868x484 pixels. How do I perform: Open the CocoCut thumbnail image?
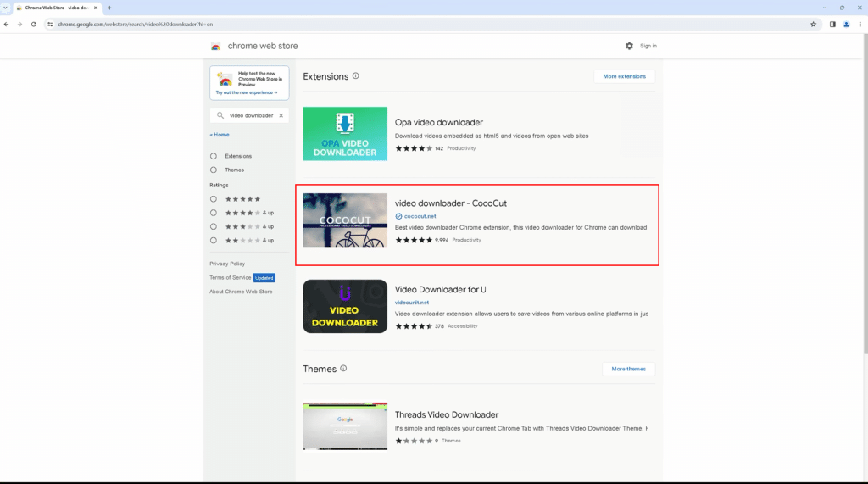click(x=345, y=220)
